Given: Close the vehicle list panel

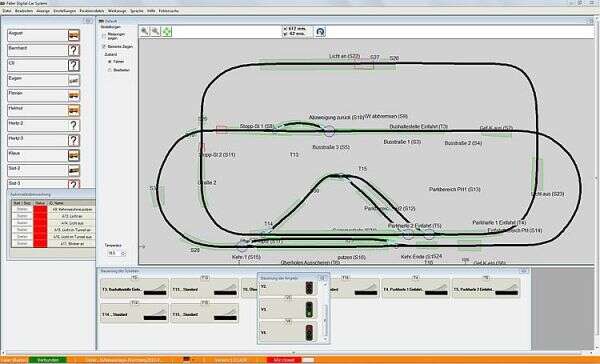Looking at the screenshot, I should (x=88, y=21).
